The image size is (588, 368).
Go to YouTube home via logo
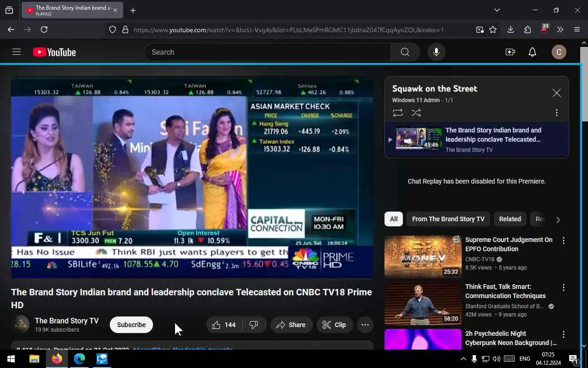pos(54,52)
